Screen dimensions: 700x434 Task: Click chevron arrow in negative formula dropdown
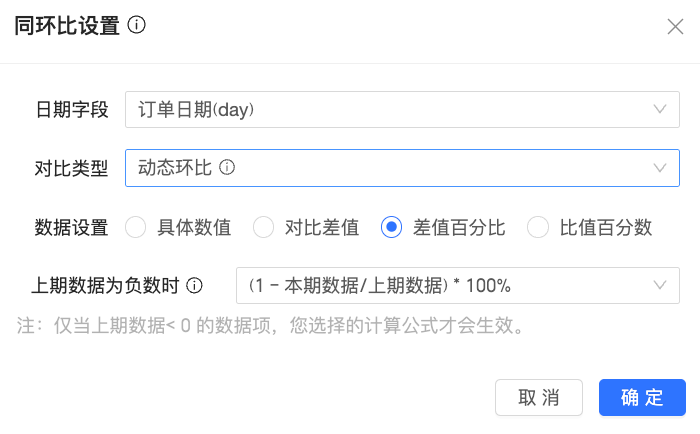tap(660, 285)
